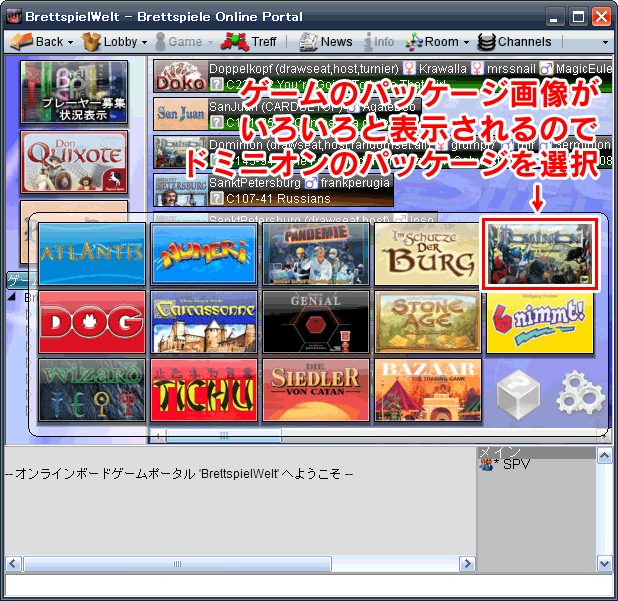This screenshot has height=601, width=618.
Task: Select the Tichu game tile
Action: (x=204, y=390)
